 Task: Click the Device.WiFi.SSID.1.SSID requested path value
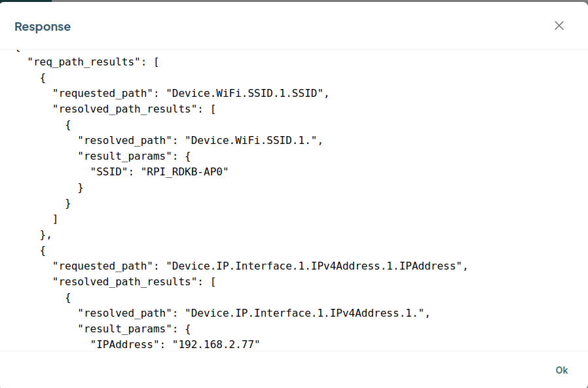pos(246,94)
